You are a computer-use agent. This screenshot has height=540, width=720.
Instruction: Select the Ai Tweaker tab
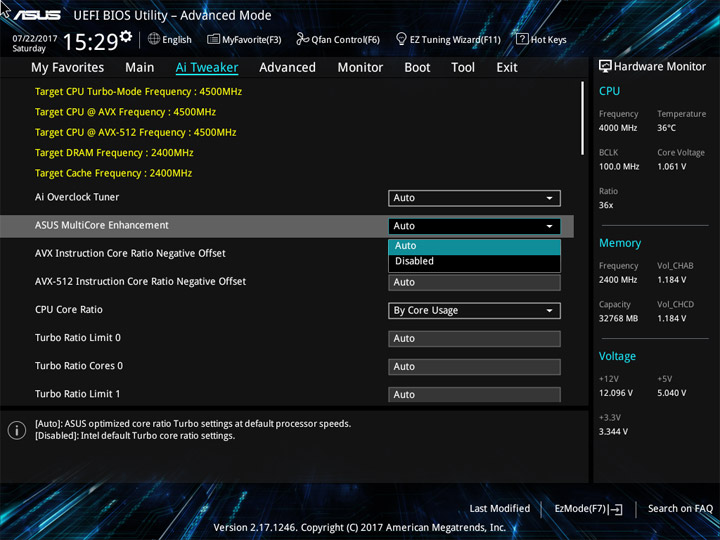207,68
